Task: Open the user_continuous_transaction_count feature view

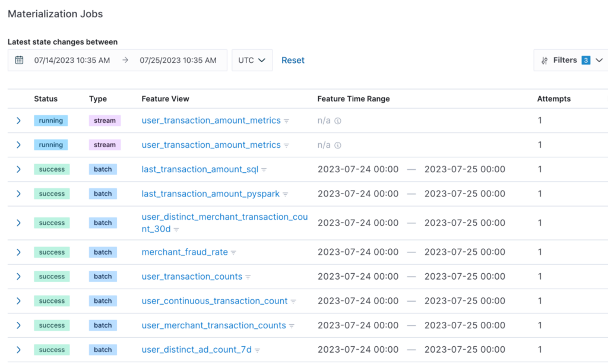Action: pos(214,301)
